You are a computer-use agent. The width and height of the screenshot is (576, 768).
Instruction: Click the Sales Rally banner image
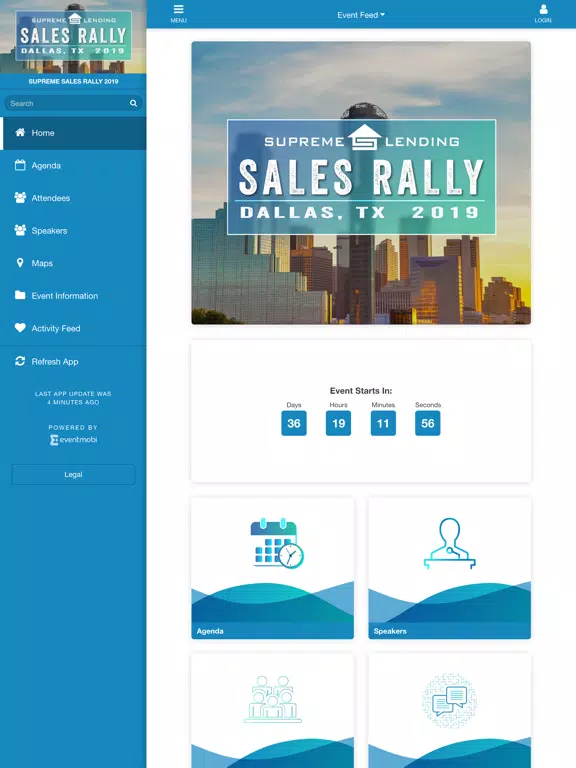pyautogui.click(x=361, y=183)
